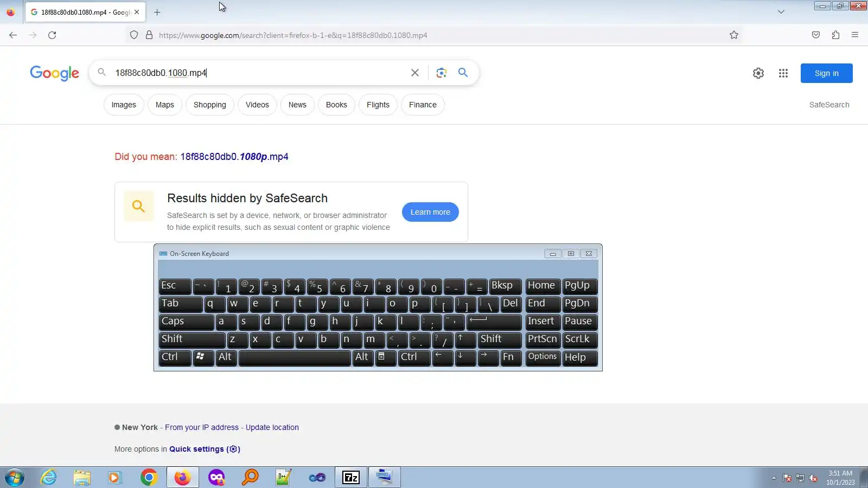
Task: Open the Windows Start menu
Action: 15,478
